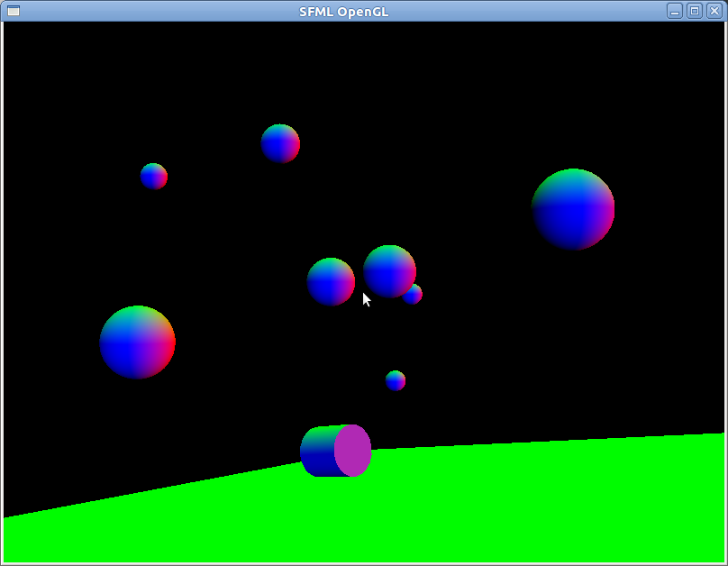Open the window menu icon in title bar
The width and height of the screenshot is (728, 566).
(x=14, y=11)
